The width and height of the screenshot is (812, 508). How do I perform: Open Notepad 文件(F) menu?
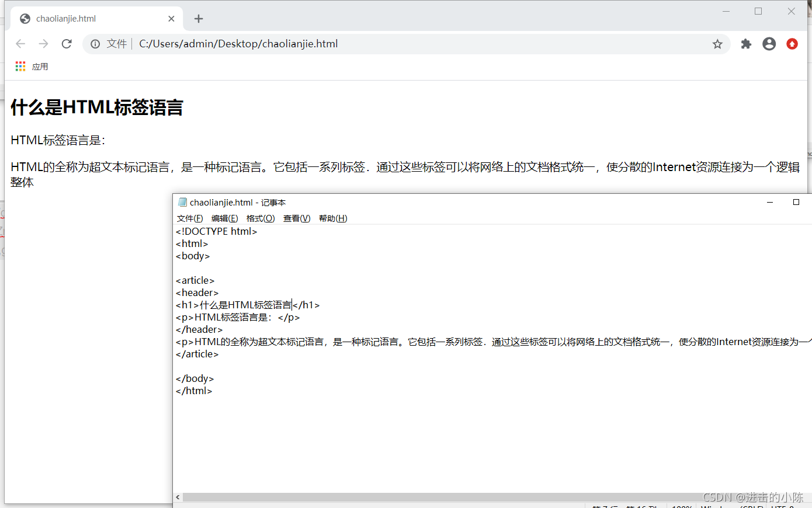tap(190, 218)
